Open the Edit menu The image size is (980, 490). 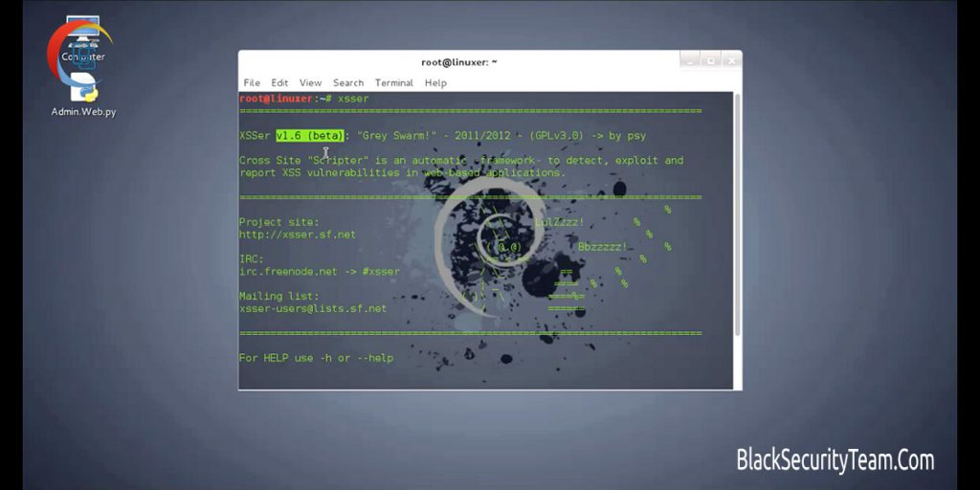(279, 83)
